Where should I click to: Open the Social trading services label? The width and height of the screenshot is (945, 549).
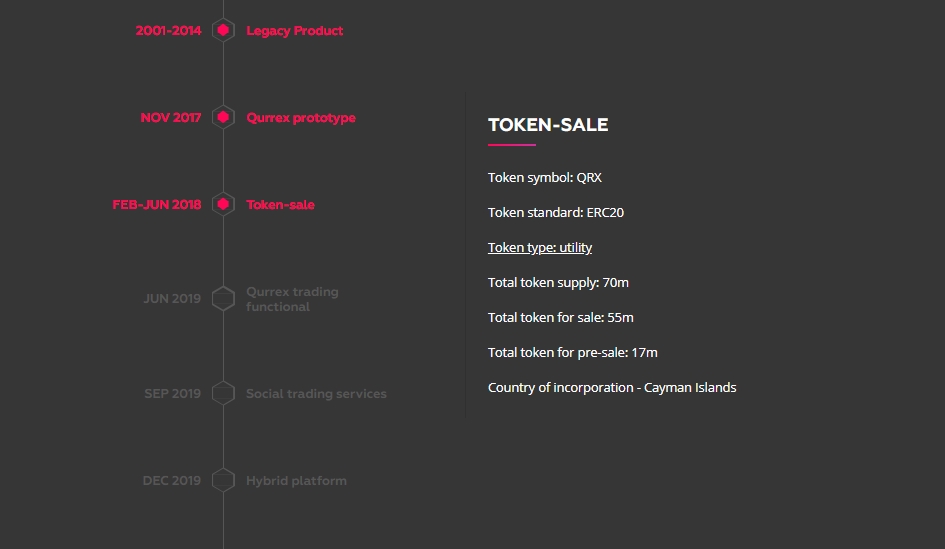click(316, 394)
